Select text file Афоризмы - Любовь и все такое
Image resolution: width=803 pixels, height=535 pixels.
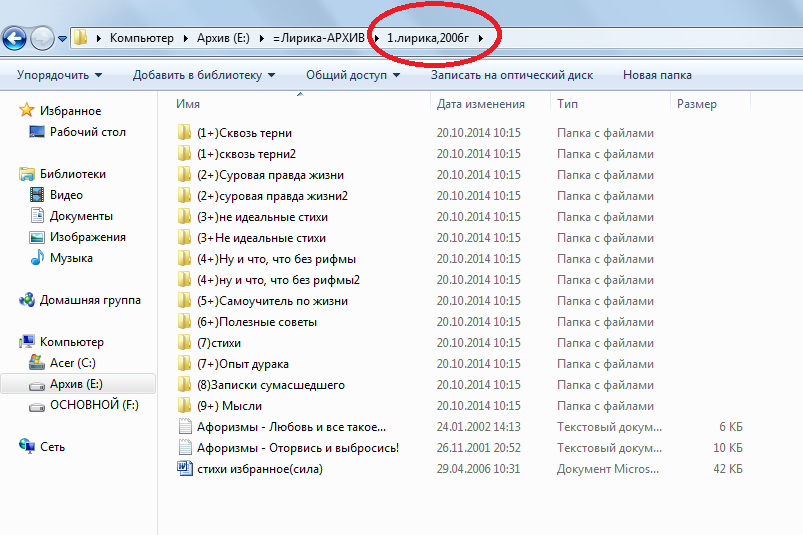click(x=277, y=427)
